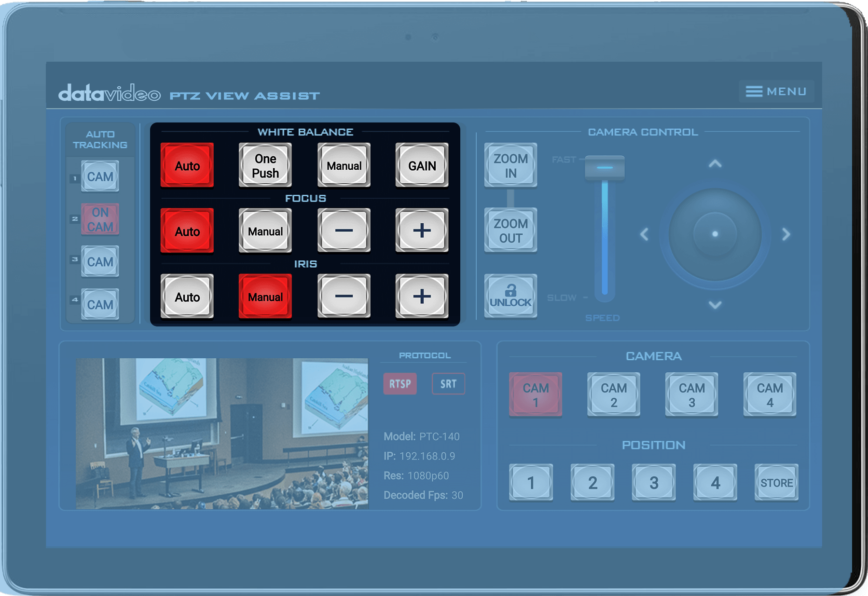Image resolution: width=868 pixels, height=596 pixels.
Task: Click the Model PTC-140 text
Action: pyautogui.click(x=421, y=436)
